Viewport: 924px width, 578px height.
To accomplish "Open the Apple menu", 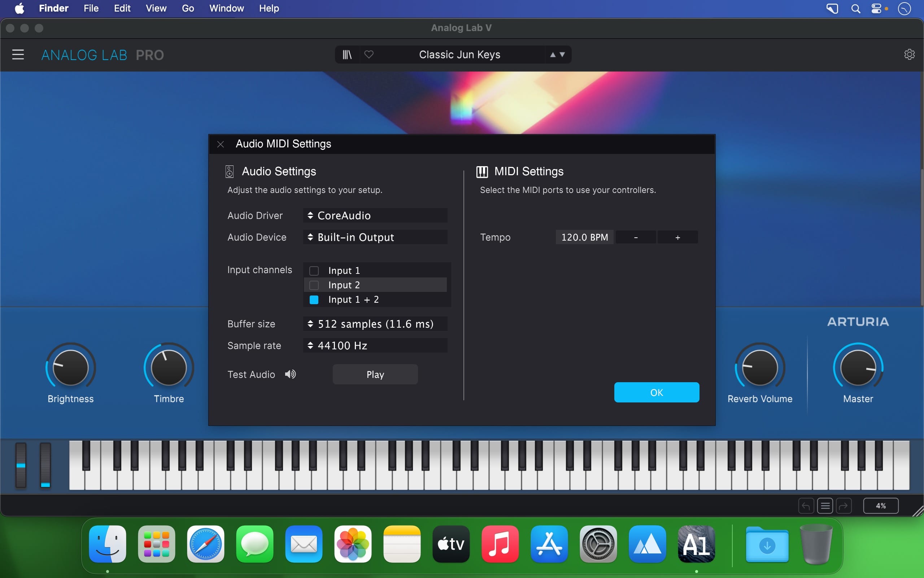I will click(x=19, y=8).
